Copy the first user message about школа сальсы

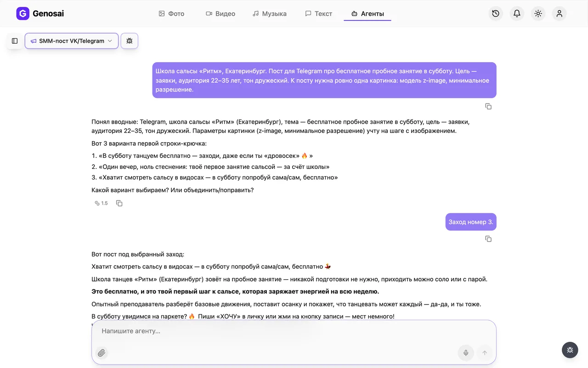[488, 106]
